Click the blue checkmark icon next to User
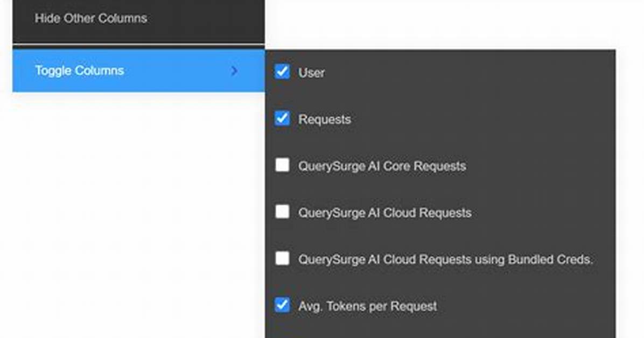 pos(282,72)
